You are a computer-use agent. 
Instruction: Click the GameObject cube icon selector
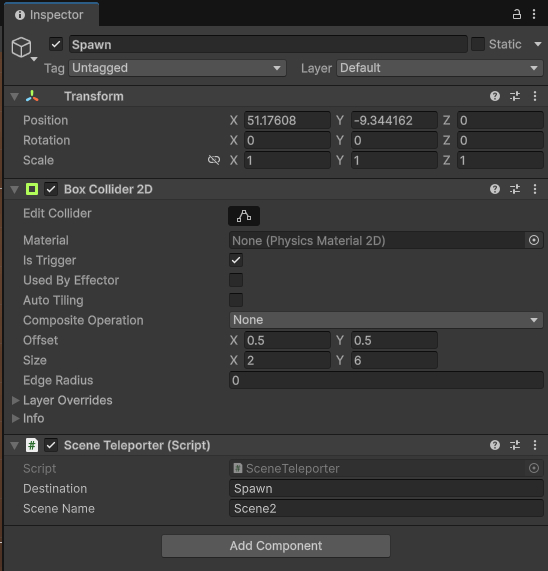pyautogui.click(x=24, y=48)
